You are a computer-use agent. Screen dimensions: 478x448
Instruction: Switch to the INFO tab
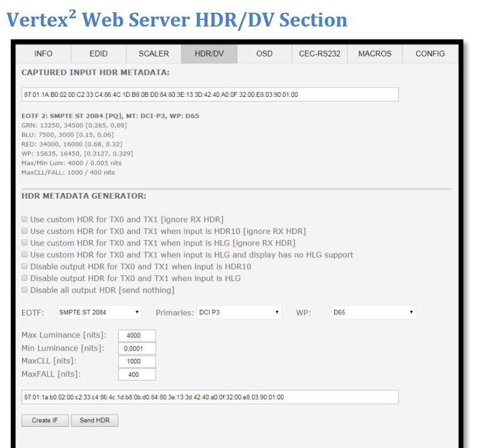pyautogui.click(x=43, y=54)
